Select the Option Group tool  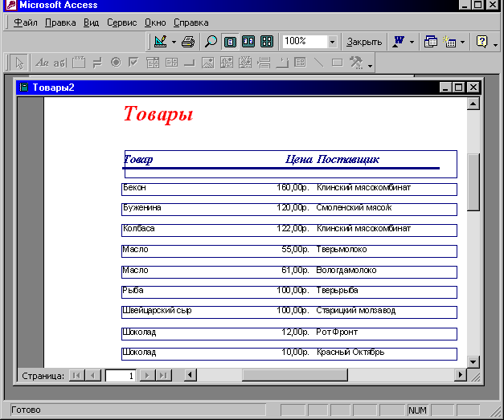pos(79,63)
